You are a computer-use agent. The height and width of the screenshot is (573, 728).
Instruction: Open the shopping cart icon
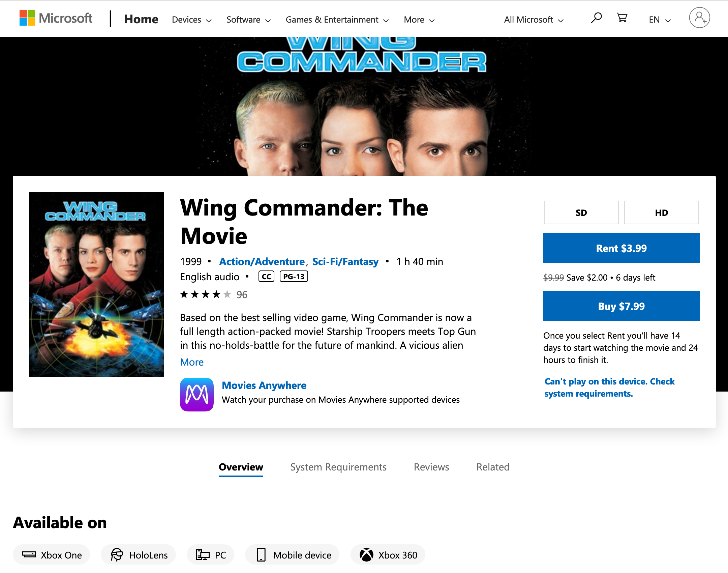622,18
